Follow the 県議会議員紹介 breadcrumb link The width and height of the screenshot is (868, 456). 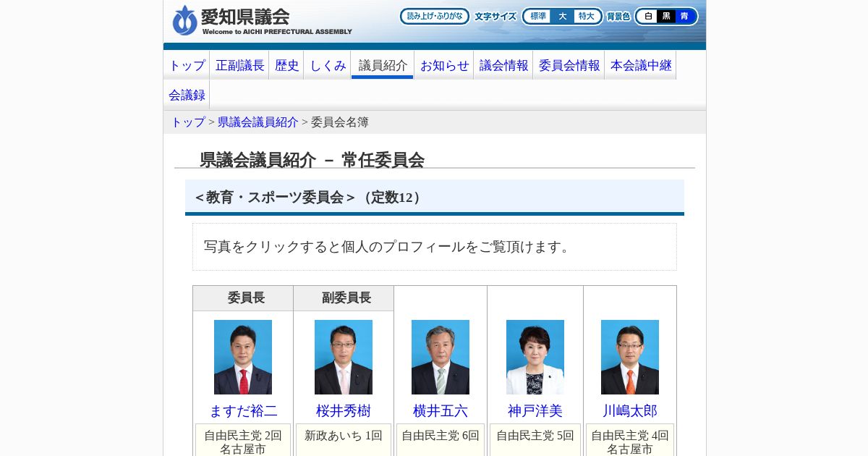(x=258, y=122)
